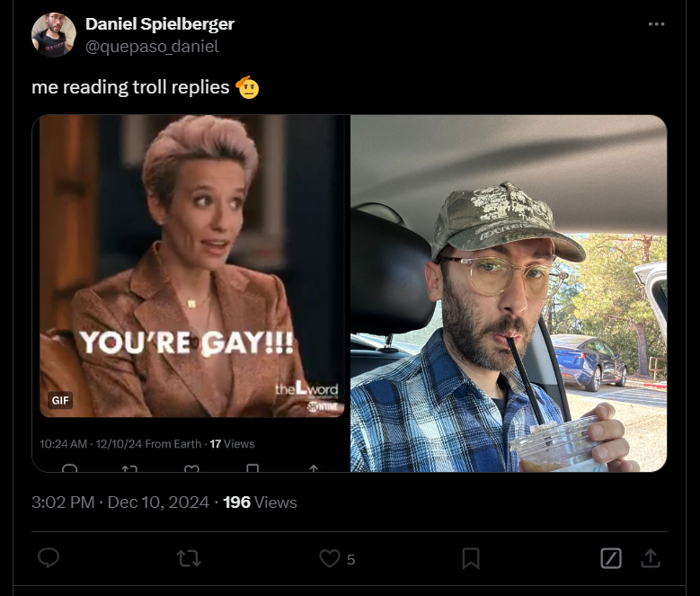Click the GIF badge label

(x=60, y=400)
